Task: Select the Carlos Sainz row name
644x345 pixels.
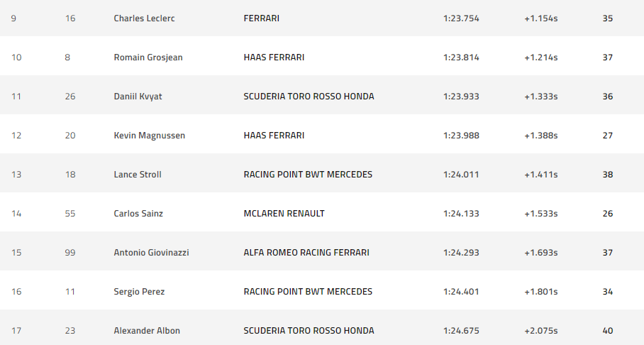Action: coord(138,214)
